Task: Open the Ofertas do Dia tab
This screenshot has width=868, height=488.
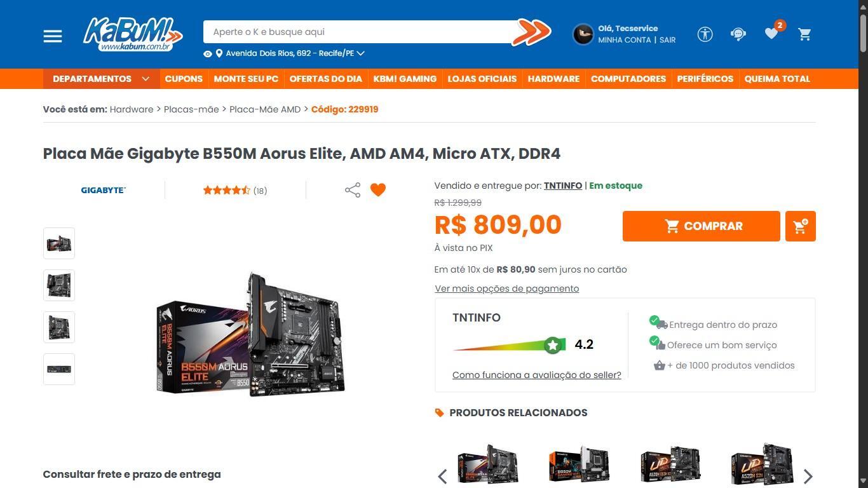Action: (325, 79)
